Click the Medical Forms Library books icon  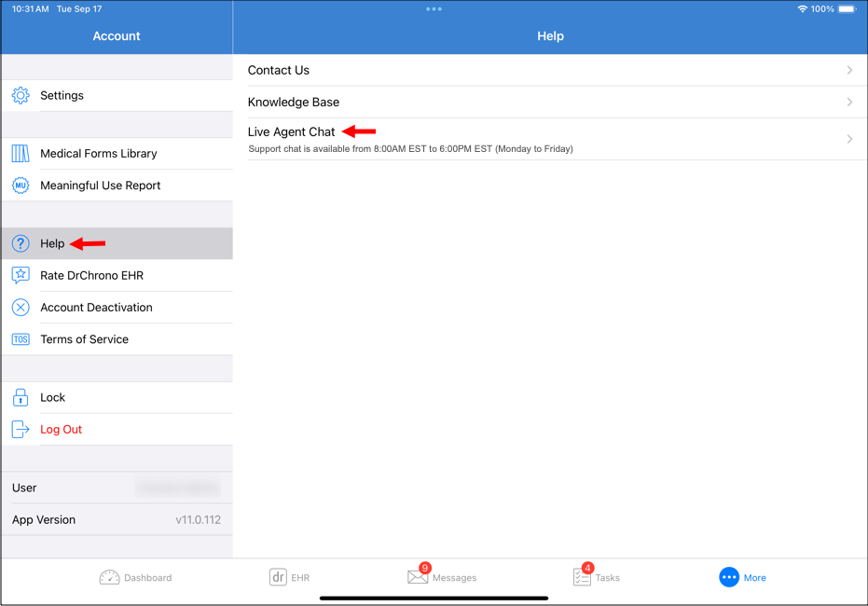21,153
